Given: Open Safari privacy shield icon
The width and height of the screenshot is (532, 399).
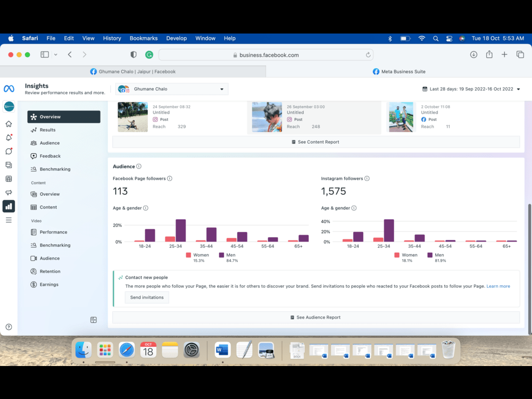Looking at the screenshot, I should pos(134,55).
